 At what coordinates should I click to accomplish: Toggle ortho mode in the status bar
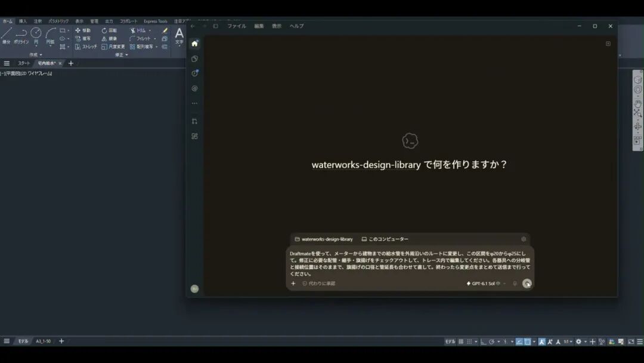click(x=484, y=342)
